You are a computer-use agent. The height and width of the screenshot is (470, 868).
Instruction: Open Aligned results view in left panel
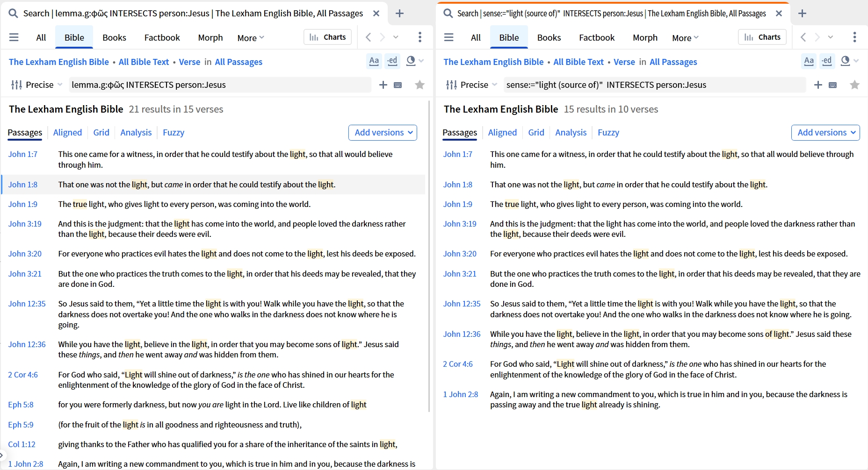click(x=67, y=133)
